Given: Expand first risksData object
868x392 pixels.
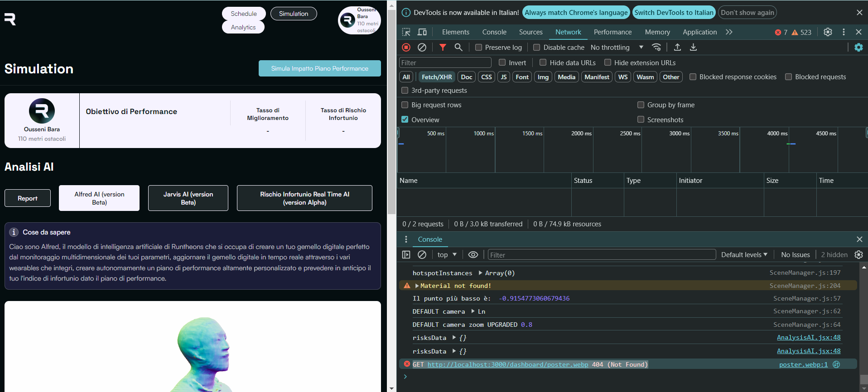Looking at the screenshot, I should pos(454,338).
